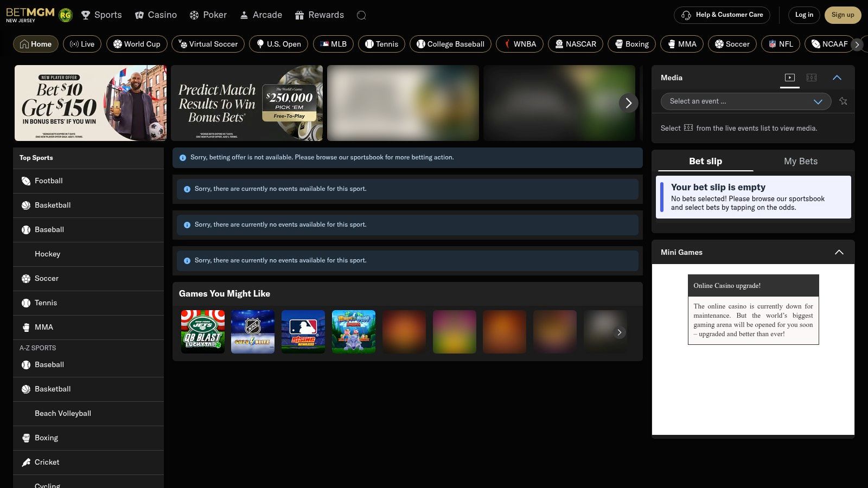Select the Home pill
Viewport: 868px width, 488px height.
(36, 44)
